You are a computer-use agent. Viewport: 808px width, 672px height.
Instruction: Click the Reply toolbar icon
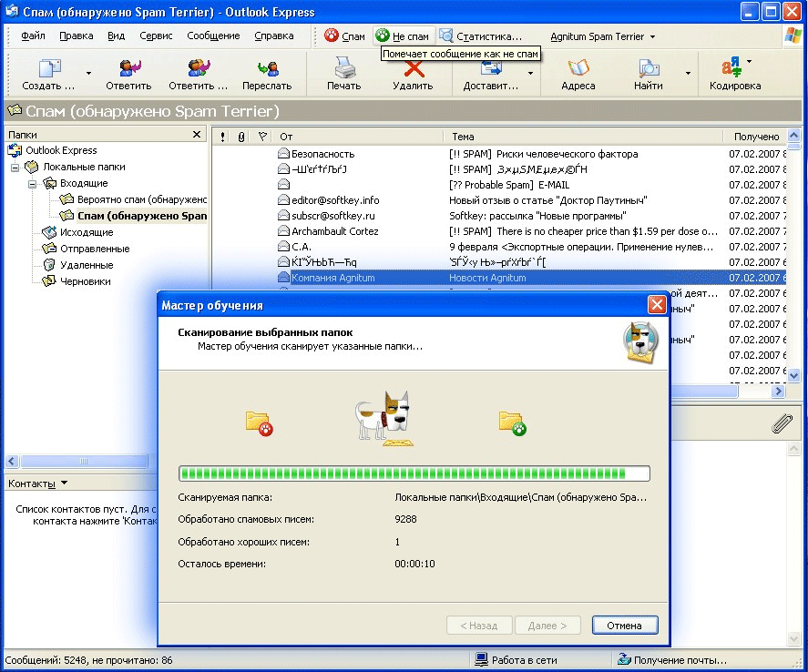(x=128, y=68)
